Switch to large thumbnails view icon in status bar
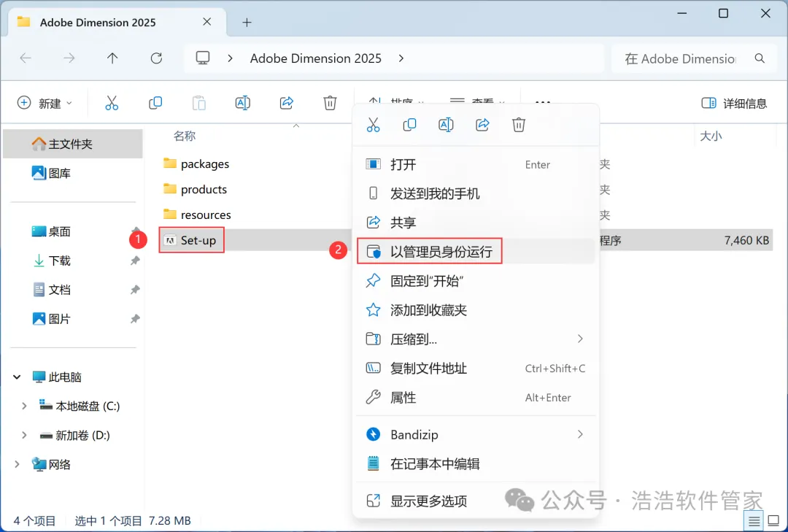 [x=774, y=521]
